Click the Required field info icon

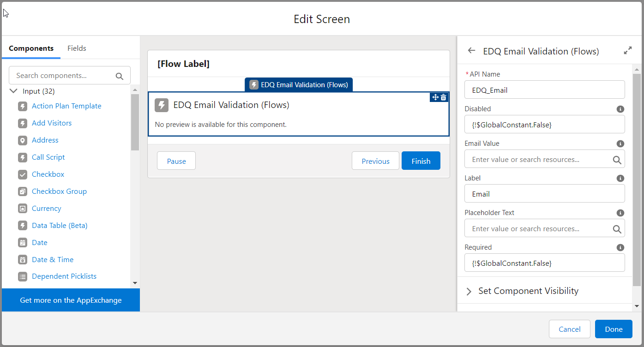click(x=620, y=247)
